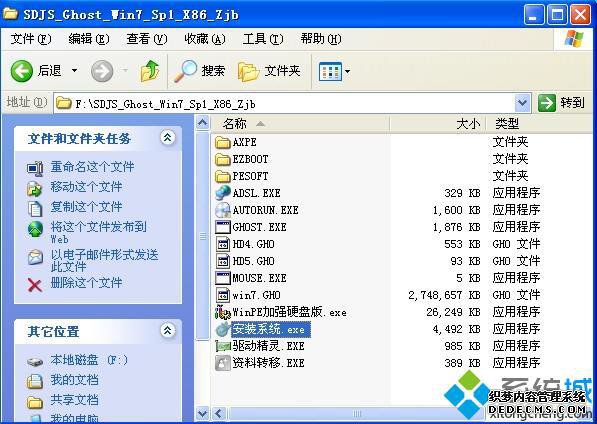Select the 驱动精灵.EXE file icon

point(223,346)
